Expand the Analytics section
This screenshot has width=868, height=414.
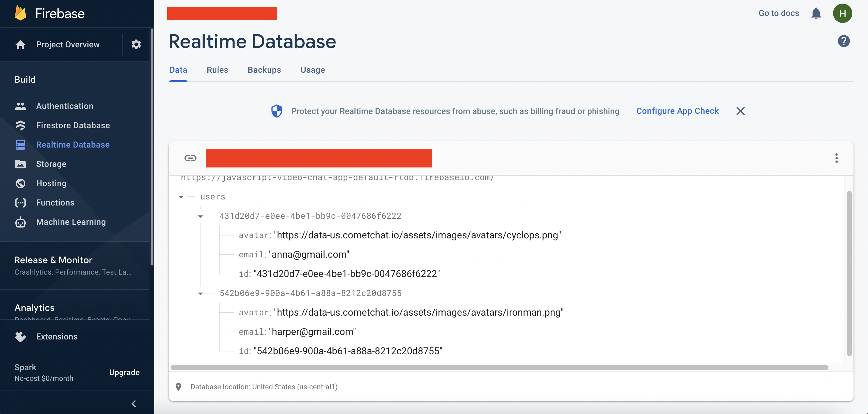[x=34, y=308]
